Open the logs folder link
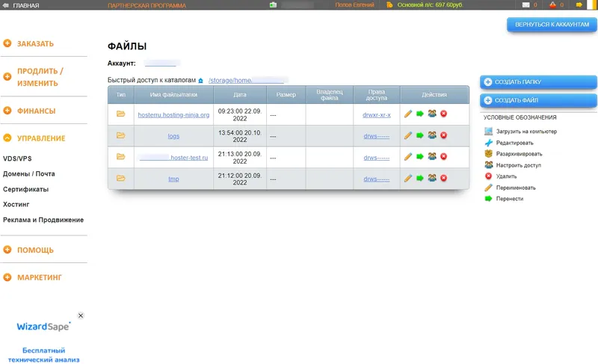 pyautogui.click(x=173, y=136)
